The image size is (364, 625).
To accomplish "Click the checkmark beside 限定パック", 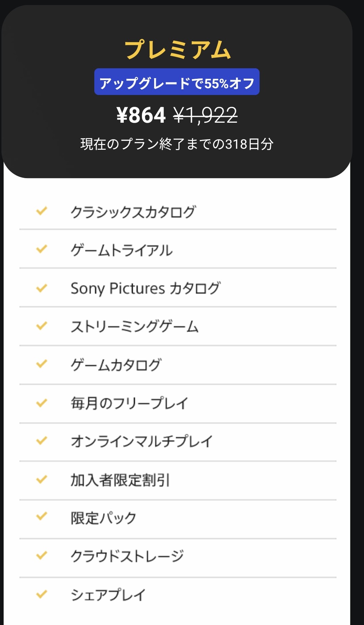I will pos(42,517).
